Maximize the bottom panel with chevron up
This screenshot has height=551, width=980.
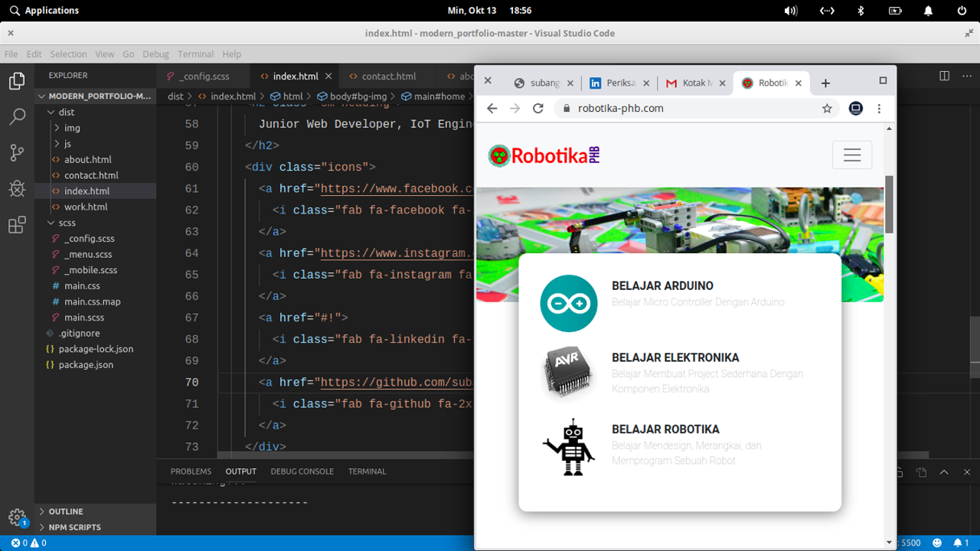point(944,472)
